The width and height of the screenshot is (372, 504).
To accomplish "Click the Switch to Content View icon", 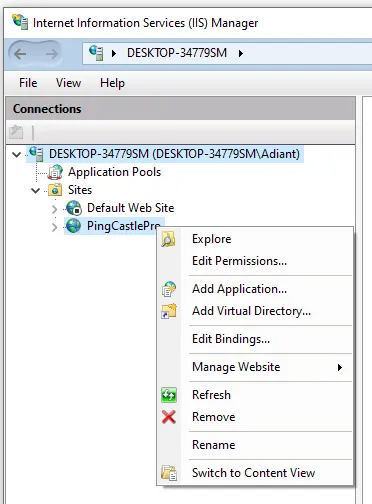I will pyautogui.click(x=169, y=473).
